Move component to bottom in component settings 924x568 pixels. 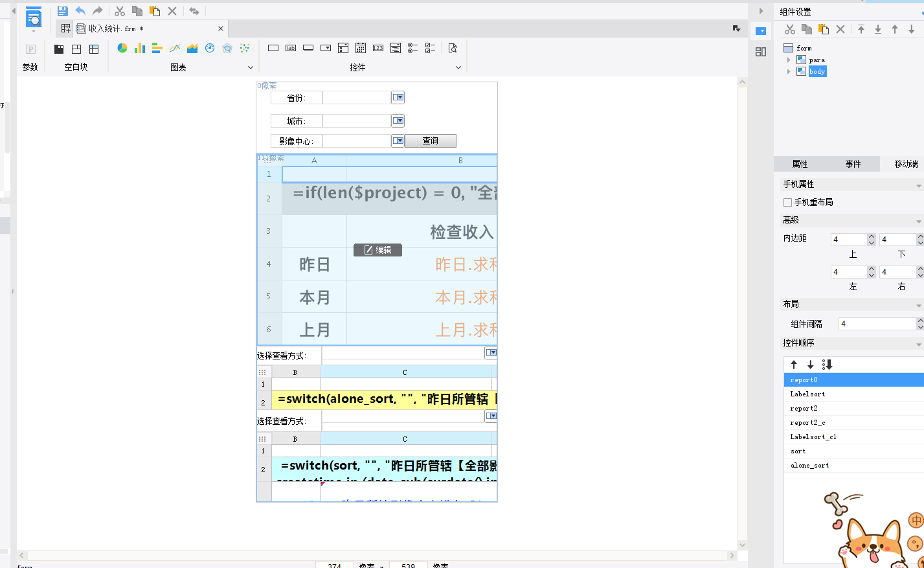pos(878,29)
